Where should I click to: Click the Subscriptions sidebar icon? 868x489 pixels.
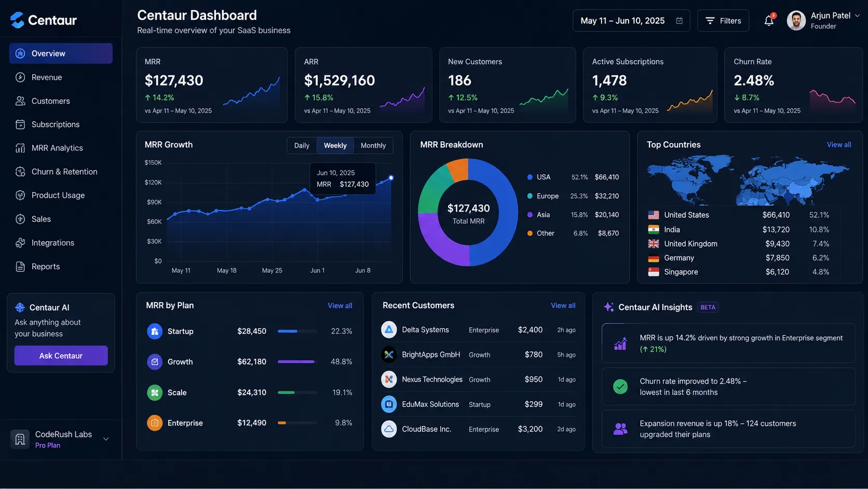click(20, 125)
